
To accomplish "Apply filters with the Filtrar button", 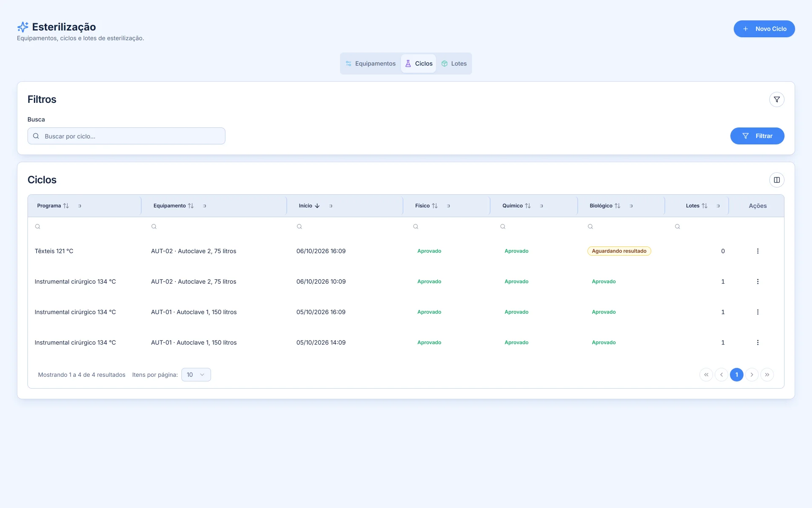I will point(757,136).
